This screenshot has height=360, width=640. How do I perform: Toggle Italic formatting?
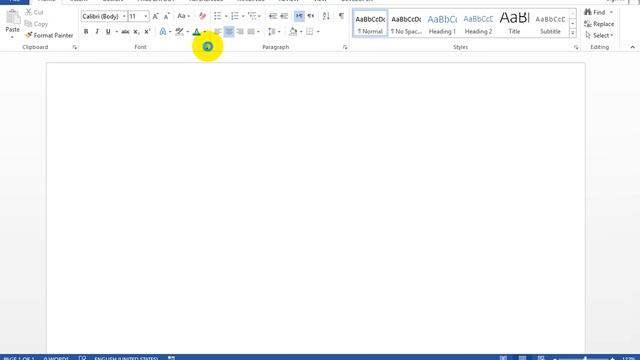(97, 31)
